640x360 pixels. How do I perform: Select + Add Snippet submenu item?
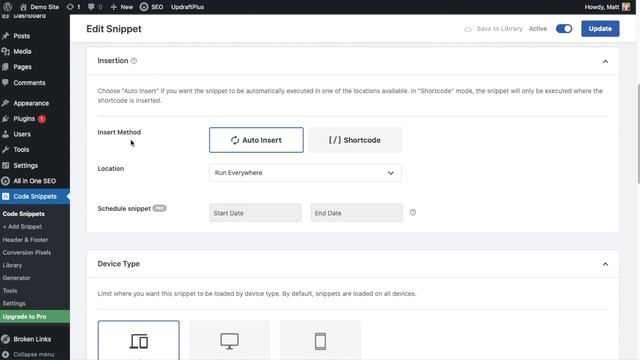tap(22, 227)
